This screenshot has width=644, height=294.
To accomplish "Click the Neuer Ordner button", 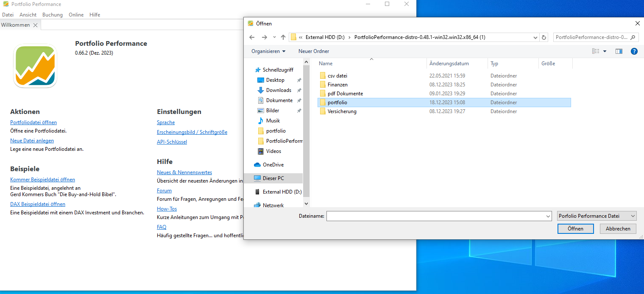I will tap(314, 51).
